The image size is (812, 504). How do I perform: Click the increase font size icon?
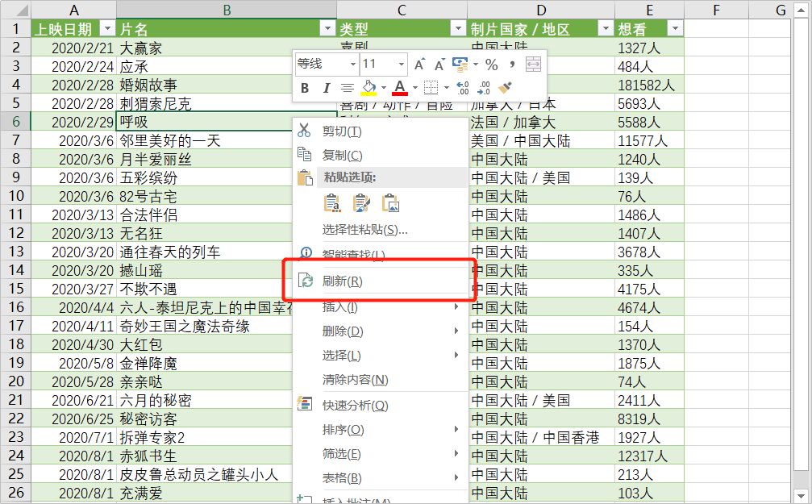(x=419, y=65)
